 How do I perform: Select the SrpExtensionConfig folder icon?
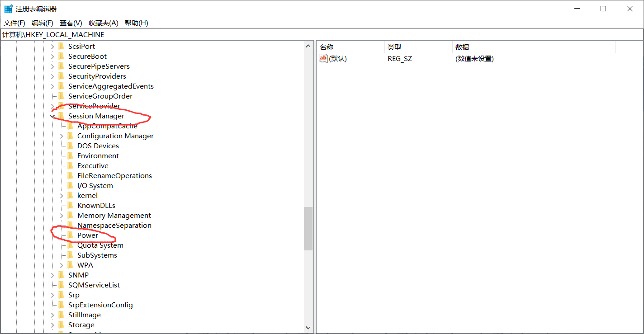61,305
